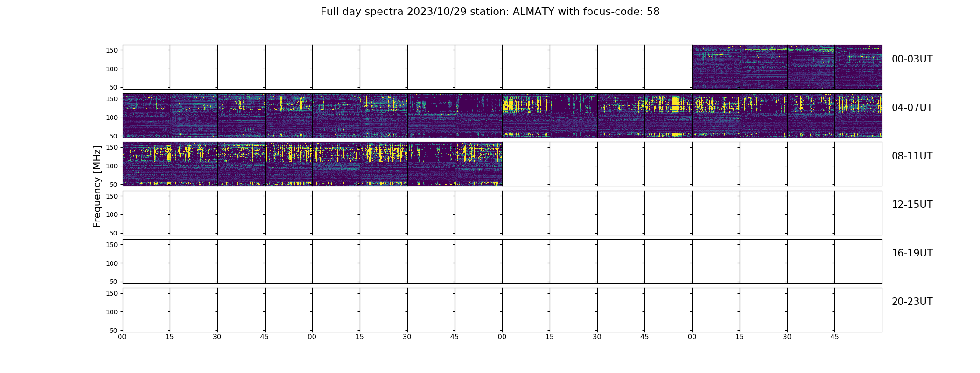
Task: Click the '100' tick of the 08-11UT row
Action: click(112, 166)
